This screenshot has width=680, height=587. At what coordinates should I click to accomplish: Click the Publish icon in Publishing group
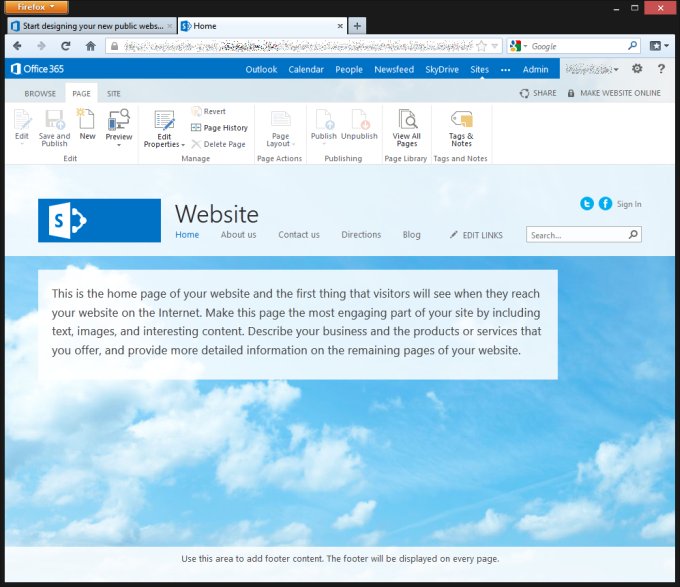tap(324, 120)
